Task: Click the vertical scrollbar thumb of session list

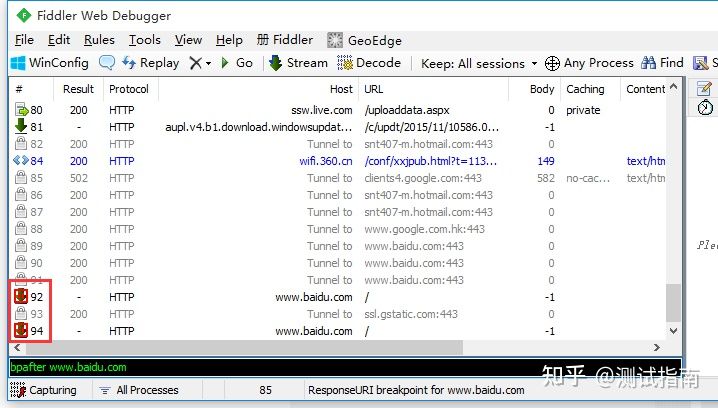Action: click(673, 303)
